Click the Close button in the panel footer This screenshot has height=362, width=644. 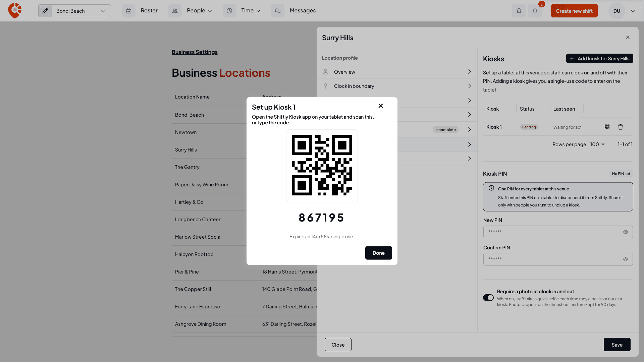click(x=338, y=345)
